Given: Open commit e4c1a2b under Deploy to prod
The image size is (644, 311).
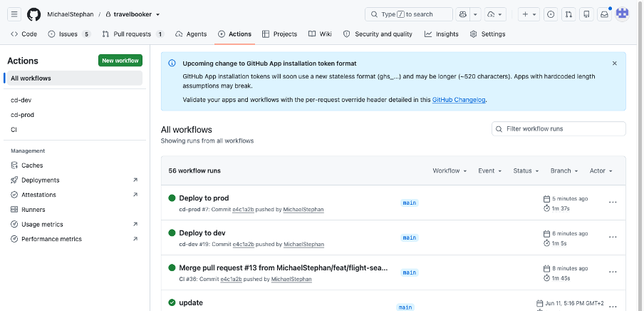Looking at the screenshot, I should pyautogui.click(x=244, y=210).
